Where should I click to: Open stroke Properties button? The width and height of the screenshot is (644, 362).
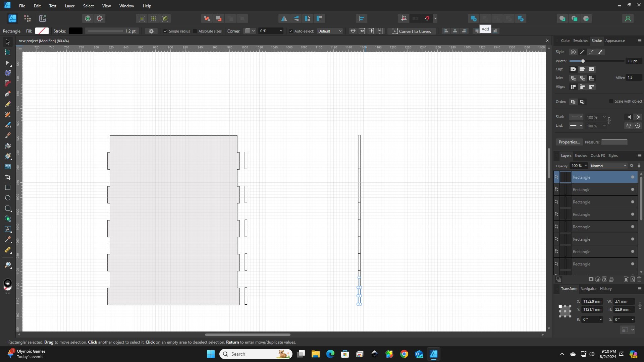coord(569,142)
